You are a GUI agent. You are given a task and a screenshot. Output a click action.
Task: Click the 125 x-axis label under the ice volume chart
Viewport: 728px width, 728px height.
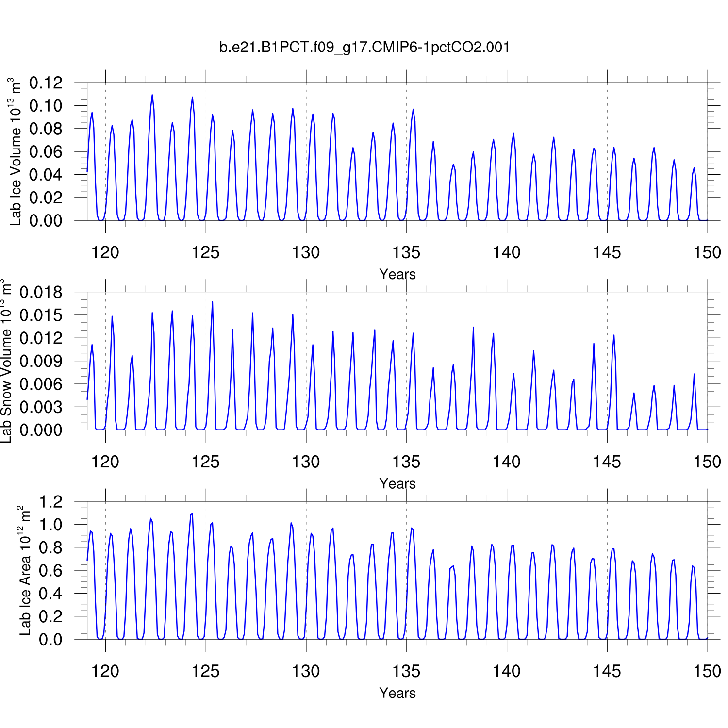[x=205, y=252]
